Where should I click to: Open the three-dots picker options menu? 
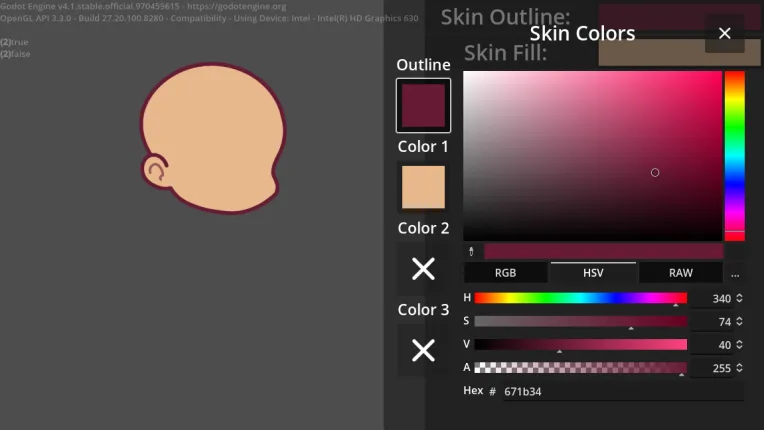(x=735, y=273)
